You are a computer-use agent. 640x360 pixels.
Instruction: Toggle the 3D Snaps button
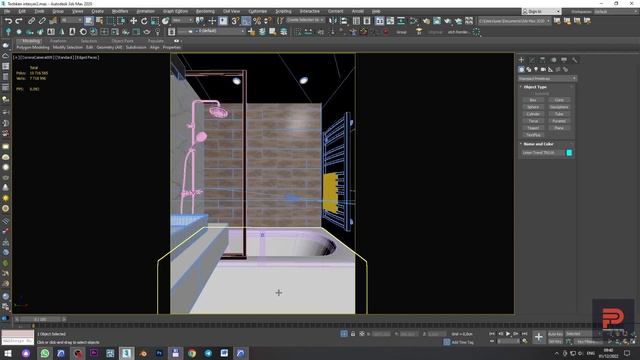coord(235,20)
